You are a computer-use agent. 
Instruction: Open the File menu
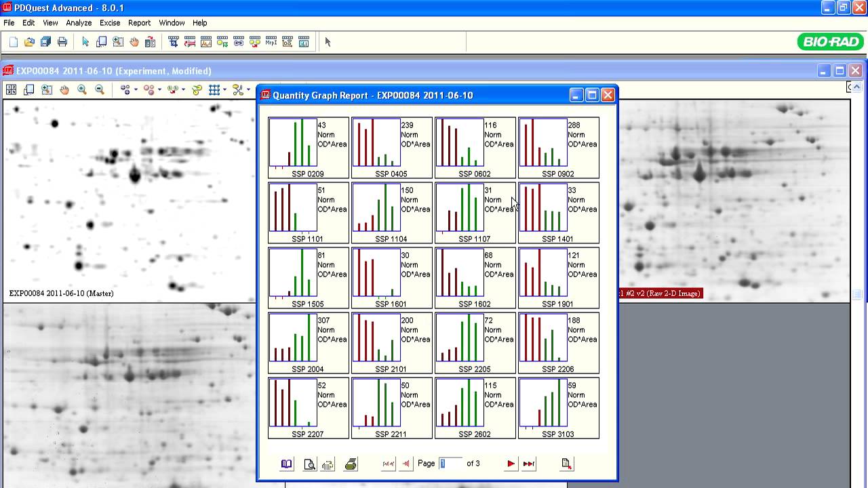pyautogui.click(x=9, y=22)
